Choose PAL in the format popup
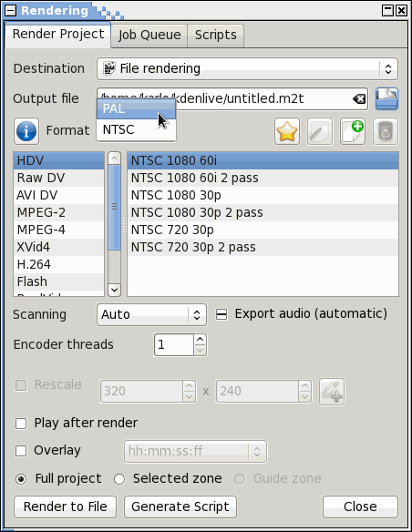The width and height of the screenshot is (412, 532). tap(136, 109)
